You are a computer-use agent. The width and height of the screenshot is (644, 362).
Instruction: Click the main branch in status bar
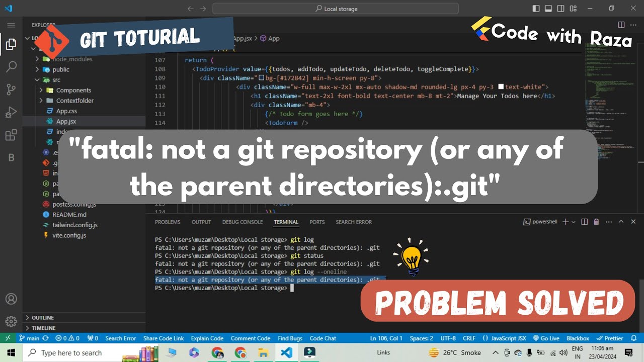point(30,338)
